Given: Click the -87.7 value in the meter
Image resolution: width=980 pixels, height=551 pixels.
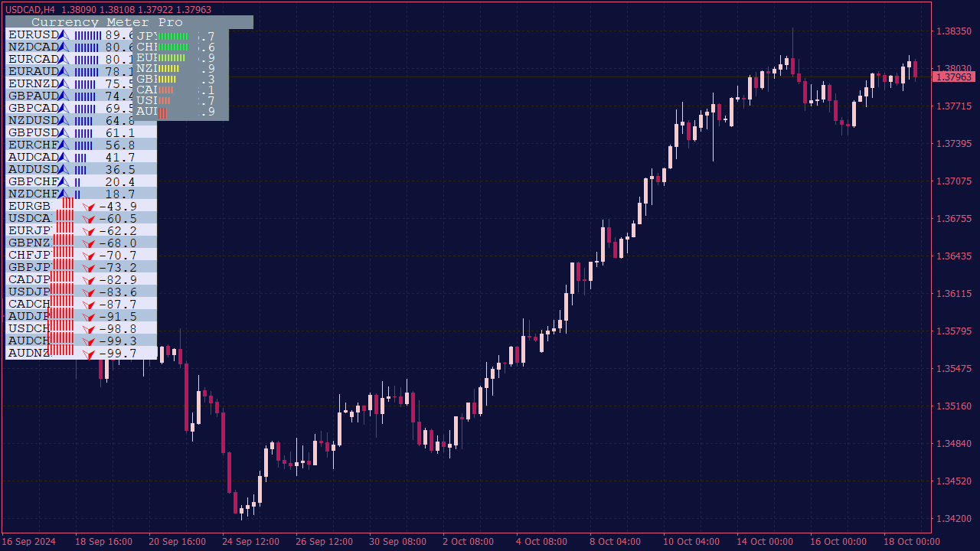Looking at the screenshot, I should (x=118, y=305).
